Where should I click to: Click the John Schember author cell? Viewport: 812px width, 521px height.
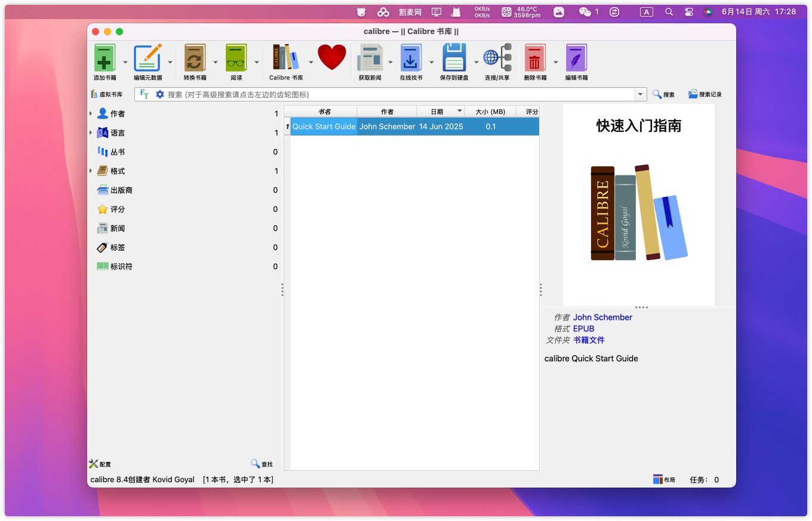(387, 127)
